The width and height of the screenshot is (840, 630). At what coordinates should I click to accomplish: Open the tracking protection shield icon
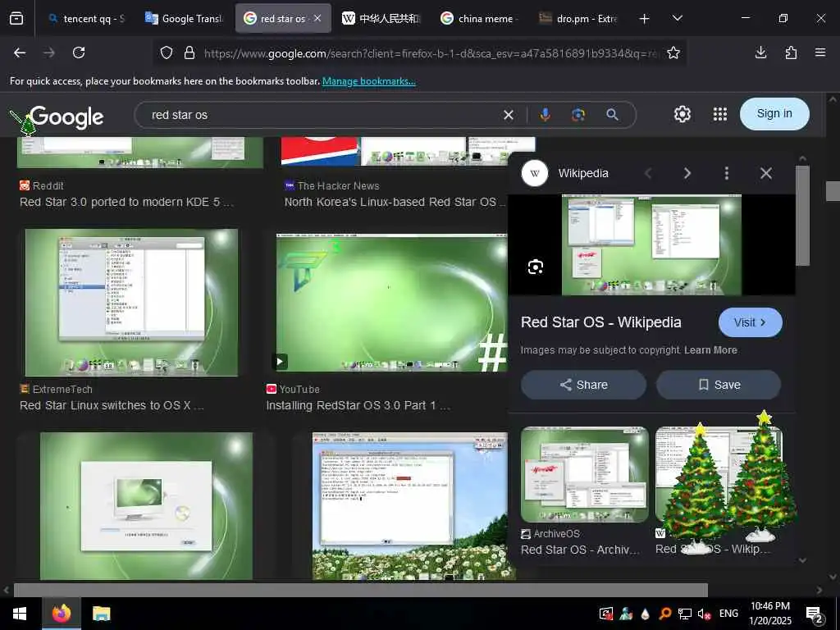[167, 53]
